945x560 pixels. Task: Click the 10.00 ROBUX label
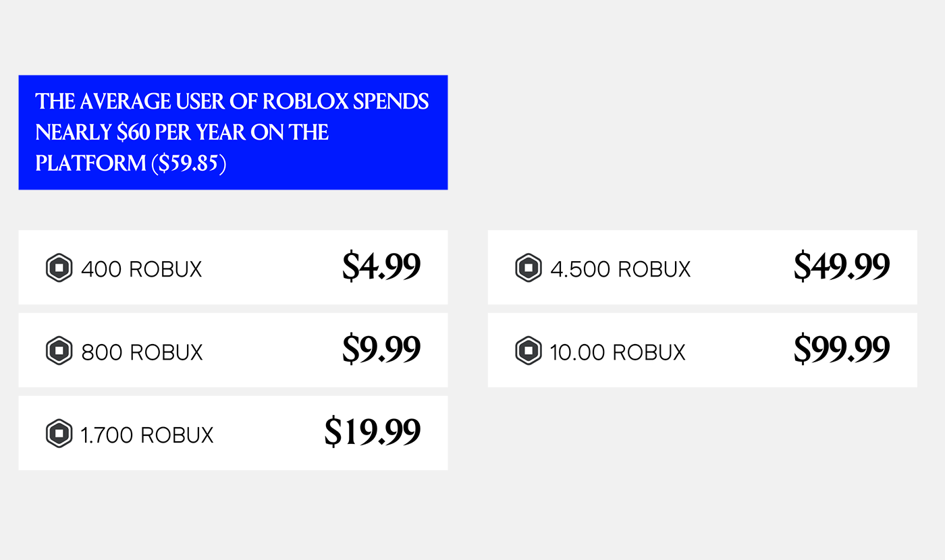click(618, 352)
